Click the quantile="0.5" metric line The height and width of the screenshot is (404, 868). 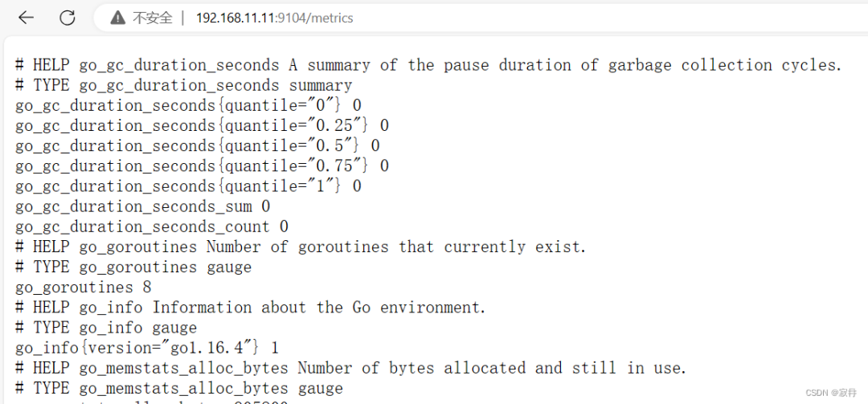(198, 145)
